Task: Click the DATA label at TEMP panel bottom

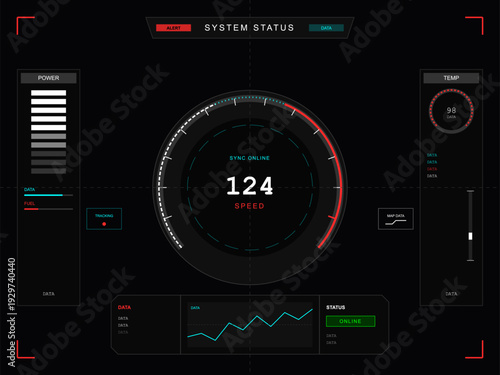Action: click(451, 294)
